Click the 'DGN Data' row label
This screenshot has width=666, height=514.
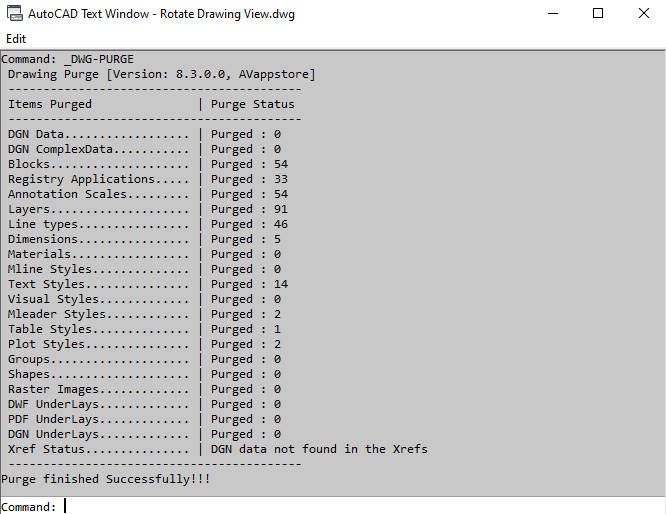click(36, 134)
